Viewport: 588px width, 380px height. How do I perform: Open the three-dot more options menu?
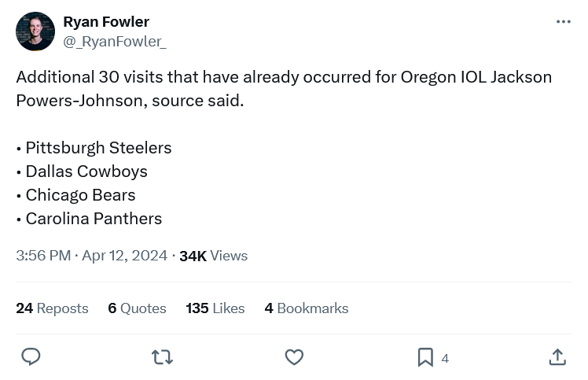[x=563, y=22]
